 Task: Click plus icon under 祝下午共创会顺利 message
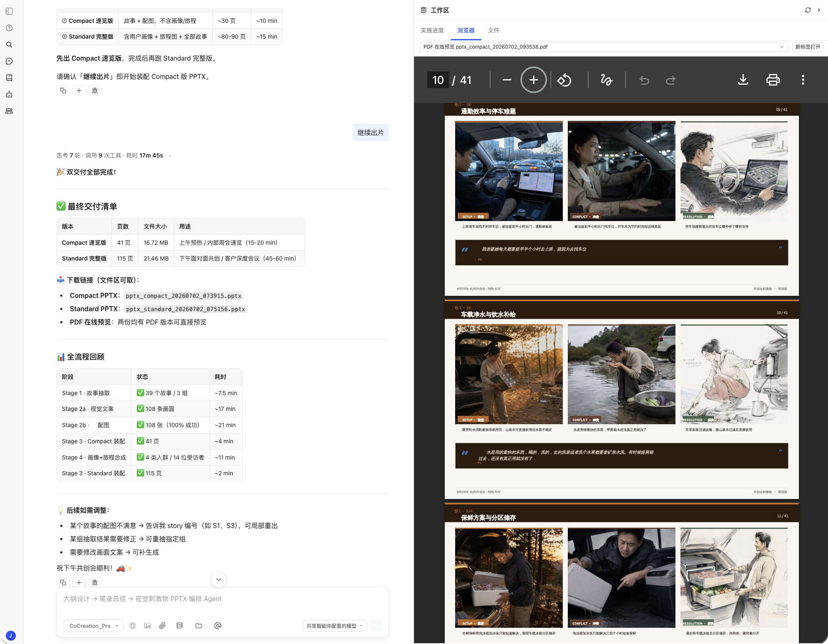79,582
